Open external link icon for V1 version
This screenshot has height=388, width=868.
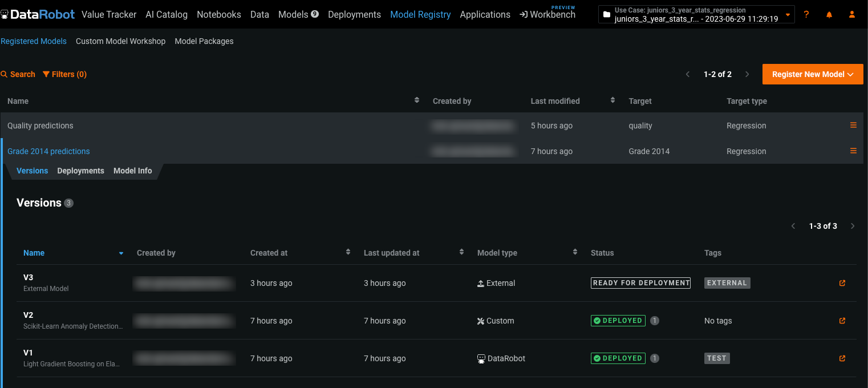point(842,358)
